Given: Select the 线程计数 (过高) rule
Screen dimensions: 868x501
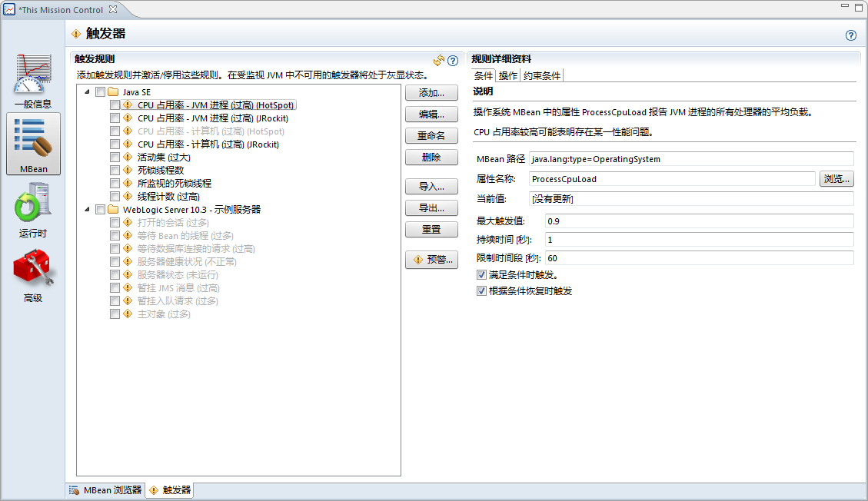Looking at the screenshot, I should 168,197.
